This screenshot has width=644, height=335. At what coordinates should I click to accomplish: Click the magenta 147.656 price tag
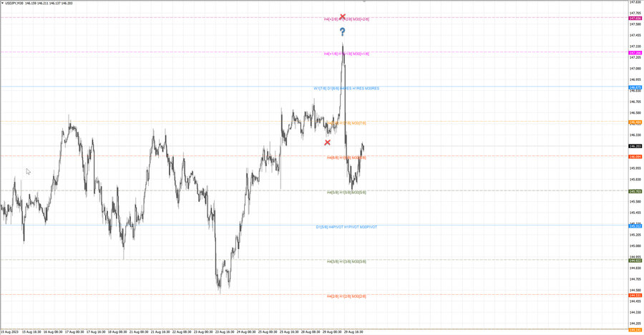[635, 19]
